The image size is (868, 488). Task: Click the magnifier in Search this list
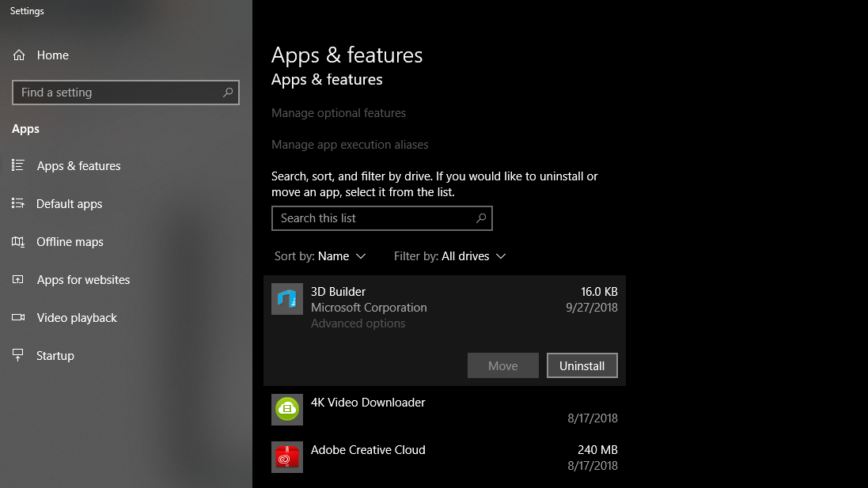pyautogui.click(x=481, y=218)
